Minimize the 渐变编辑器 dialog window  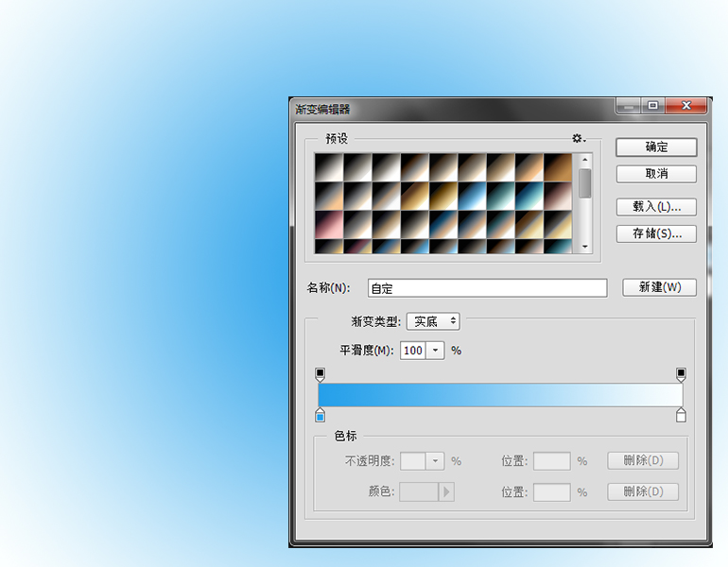point(629,105)
